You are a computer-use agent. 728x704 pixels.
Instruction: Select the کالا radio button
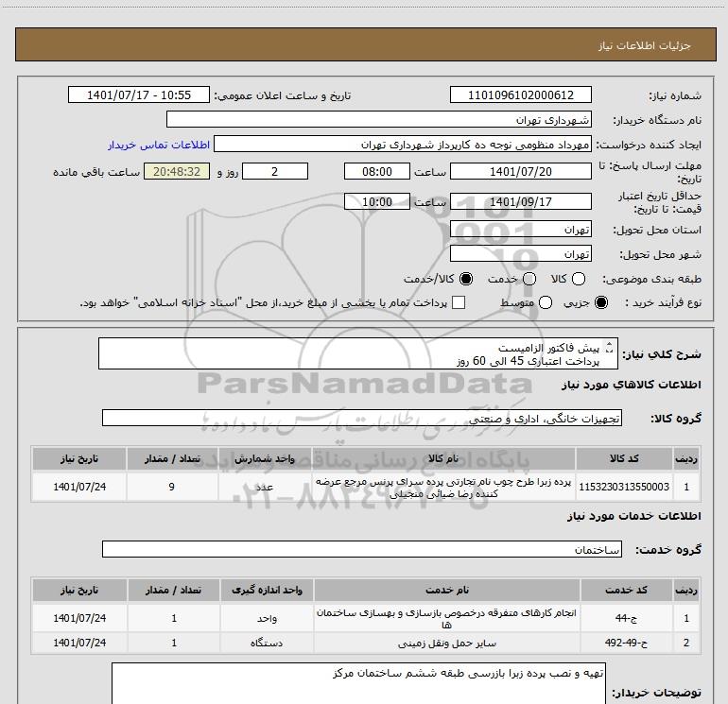(579, 279)
